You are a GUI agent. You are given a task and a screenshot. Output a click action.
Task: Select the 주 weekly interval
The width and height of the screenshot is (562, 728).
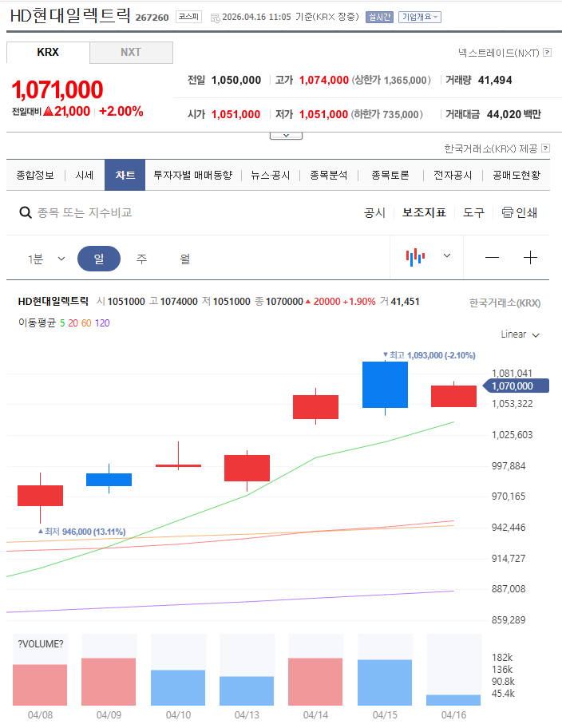point(141,259)
